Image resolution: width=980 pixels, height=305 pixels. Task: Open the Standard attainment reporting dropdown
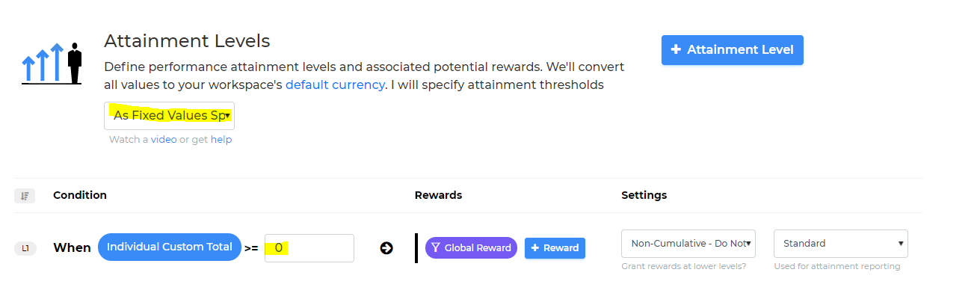point(841,244)
